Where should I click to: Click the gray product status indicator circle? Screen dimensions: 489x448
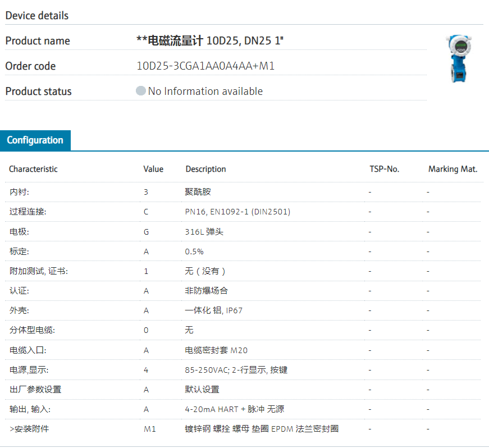pyautogui.click(x=141, y=91)
